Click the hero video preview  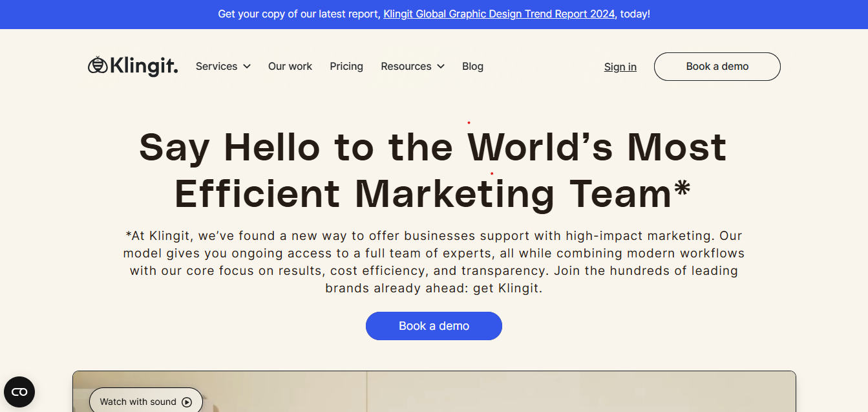tap(434, 392)
